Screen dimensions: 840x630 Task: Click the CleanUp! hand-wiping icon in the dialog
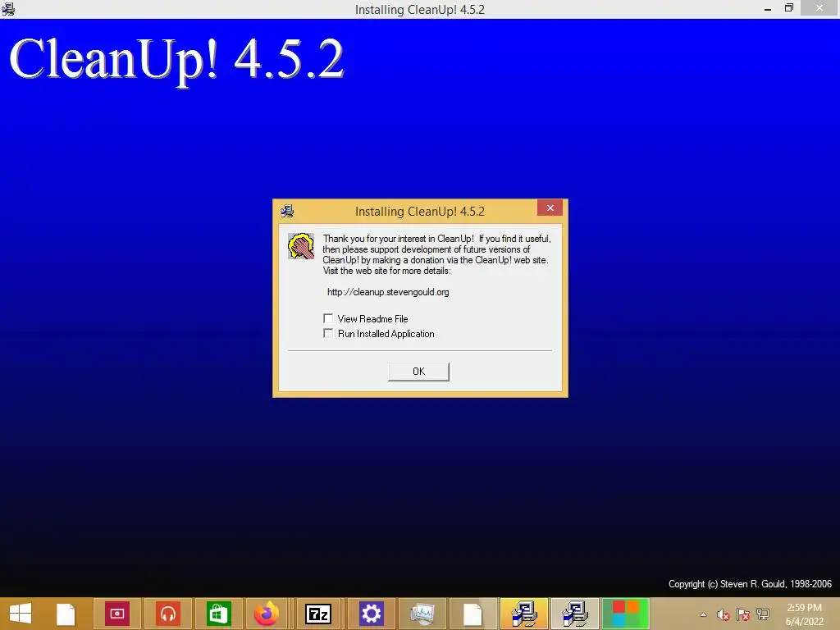click(x=301, y=246)
